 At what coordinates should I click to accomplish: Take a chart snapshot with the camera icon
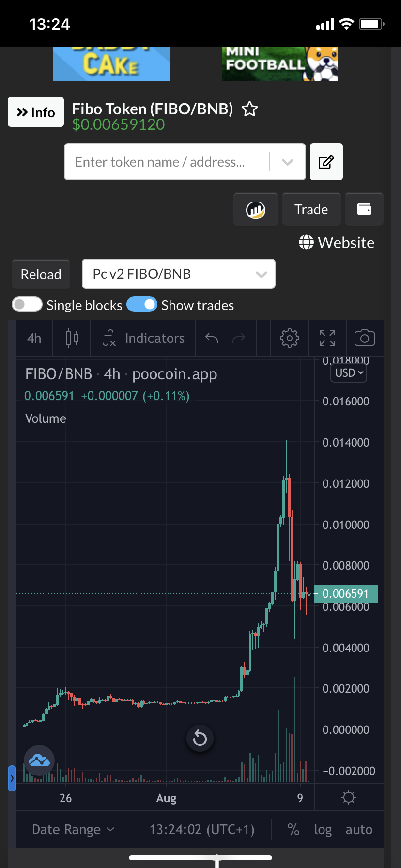[365, 338]
